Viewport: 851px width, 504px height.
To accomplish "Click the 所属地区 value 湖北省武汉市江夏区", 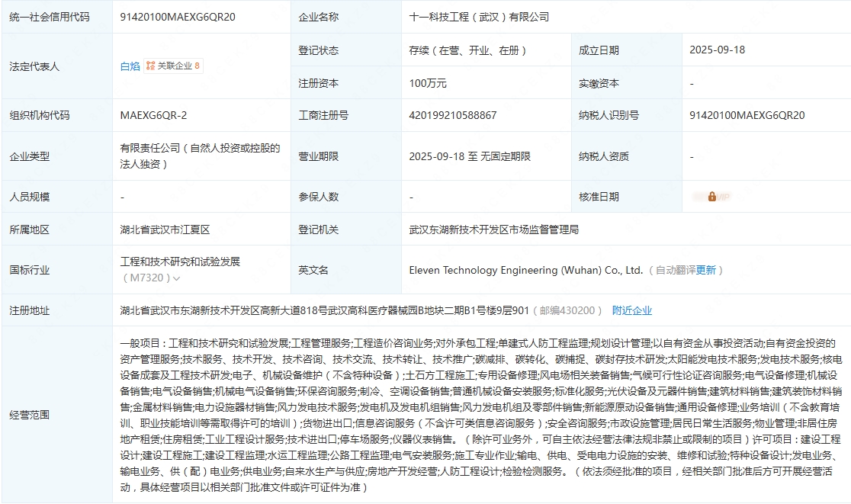I will click(x=165, y=230).
